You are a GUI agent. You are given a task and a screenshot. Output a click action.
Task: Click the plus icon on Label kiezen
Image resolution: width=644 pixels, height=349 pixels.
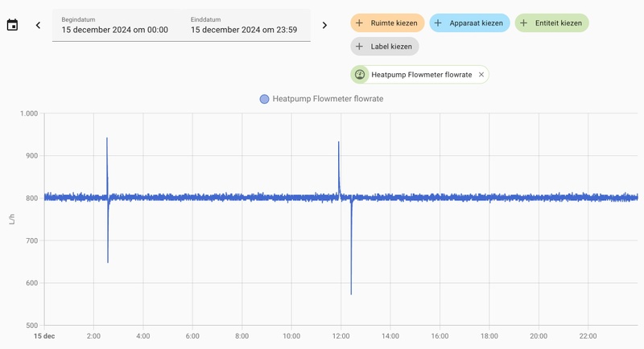(359, 47)
